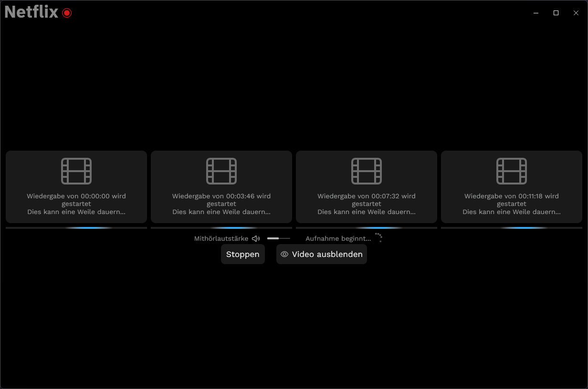Select the text 'Wiedergabe von 00:00:00 wird gestartet'
Screen dimensions: 588x389
pyautogui.click(x=76, y=200)
